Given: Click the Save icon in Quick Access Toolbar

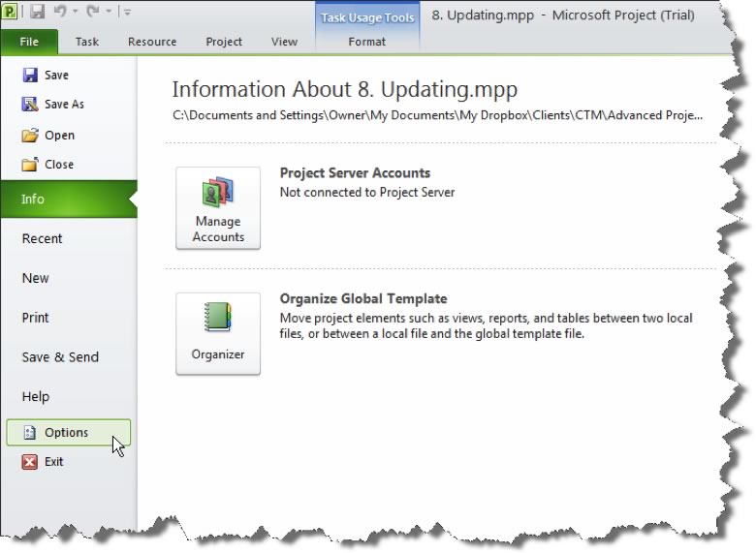Looking at the screenshot, I should click(37, 11).
